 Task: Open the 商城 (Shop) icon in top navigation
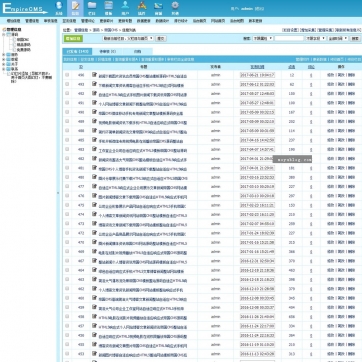(x=158, y=8)
